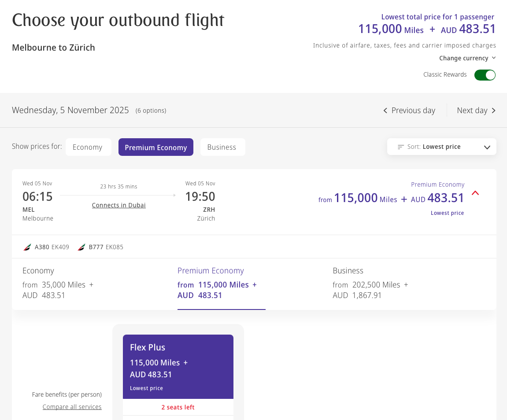Click the '(6 options)' label
Screen dimensions: 507x420
tap(151, 111)
